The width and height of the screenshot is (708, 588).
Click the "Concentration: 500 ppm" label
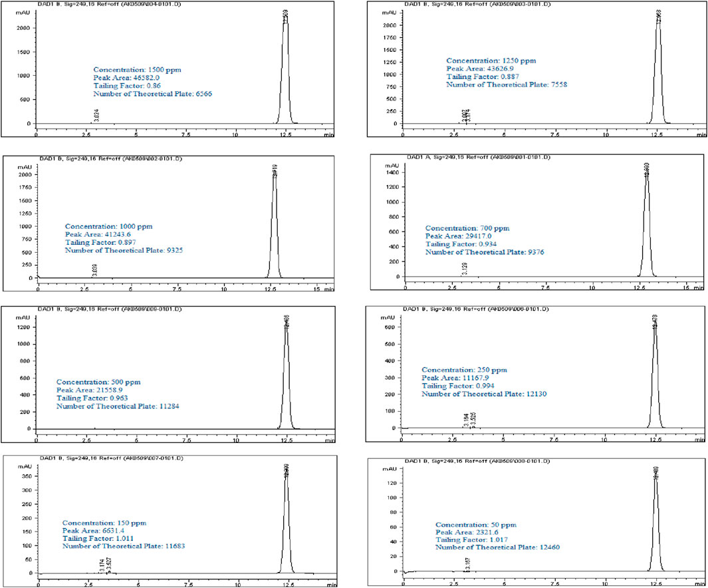point(98,382)
